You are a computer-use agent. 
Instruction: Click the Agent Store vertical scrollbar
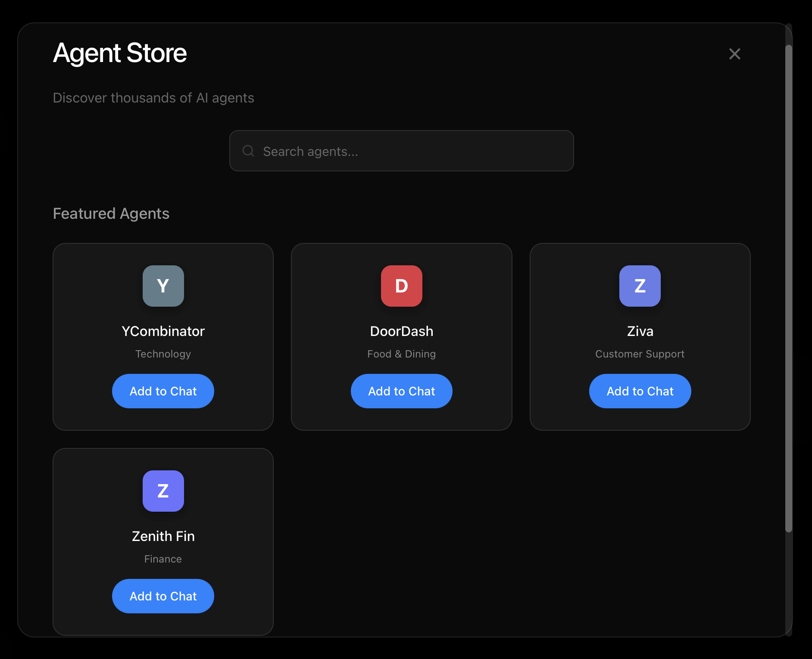789,289
